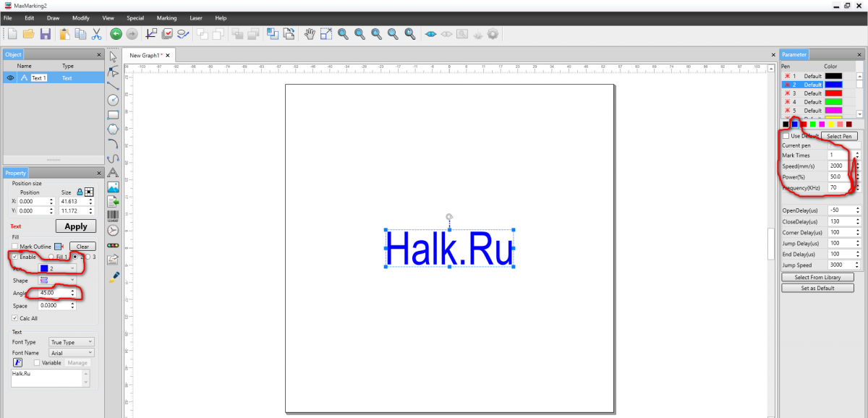Click the Insert Image tool
Screen dimensions: 868x418
point(113,187)
